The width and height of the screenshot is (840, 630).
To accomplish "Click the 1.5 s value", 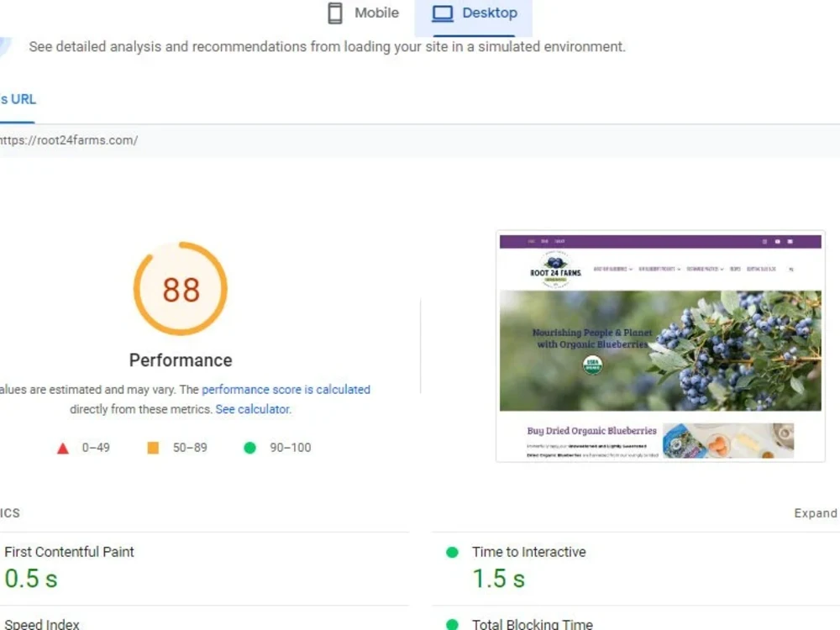I will [498, 579].
